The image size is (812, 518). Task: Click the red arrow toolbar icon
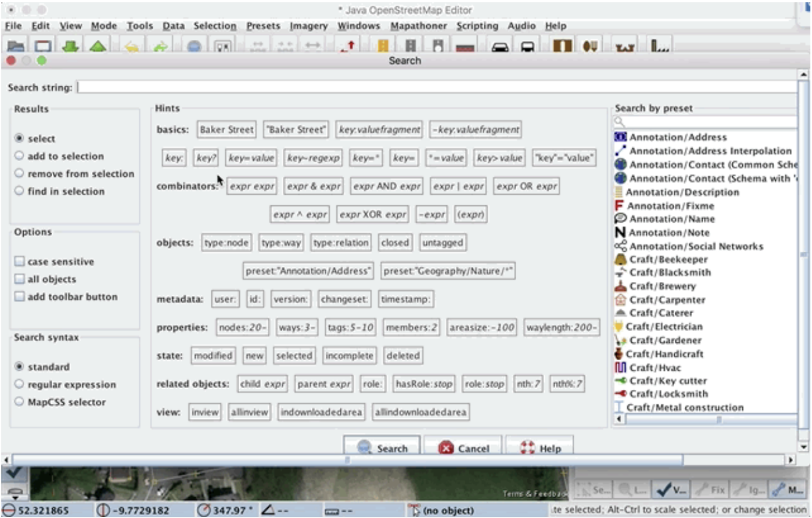point(348,46)
